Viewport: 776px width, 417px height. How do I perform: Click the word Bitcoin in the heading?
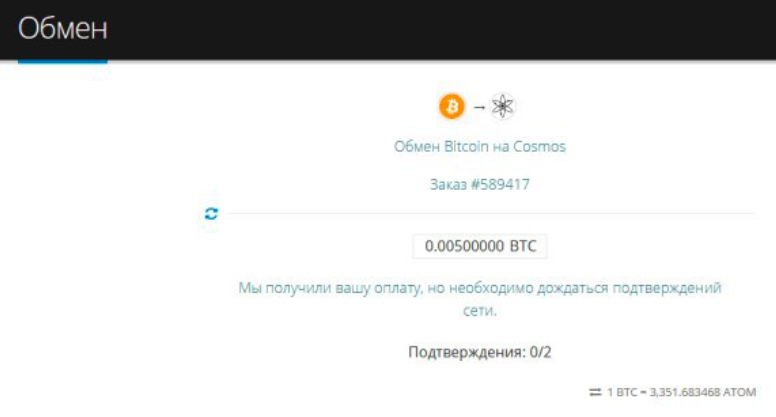coord(466,146)
